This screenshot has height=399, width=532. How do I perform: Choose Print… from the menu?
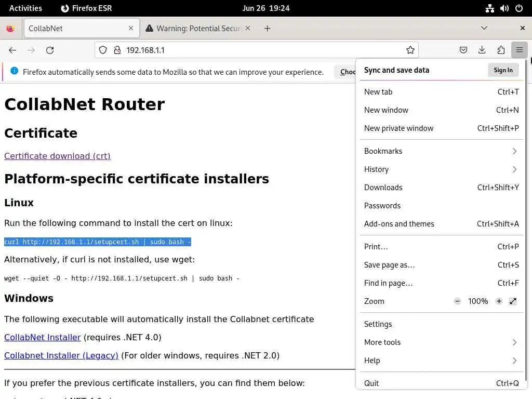tap(441, 247)
